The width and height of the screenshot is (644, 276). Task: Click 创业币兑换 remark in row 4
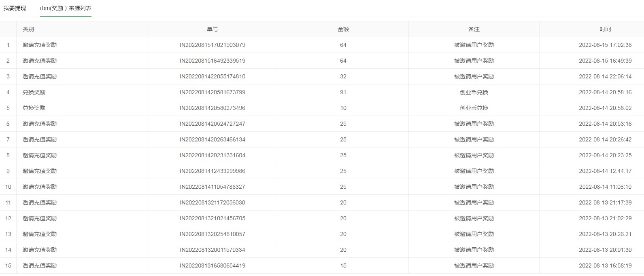pos(474,92)
